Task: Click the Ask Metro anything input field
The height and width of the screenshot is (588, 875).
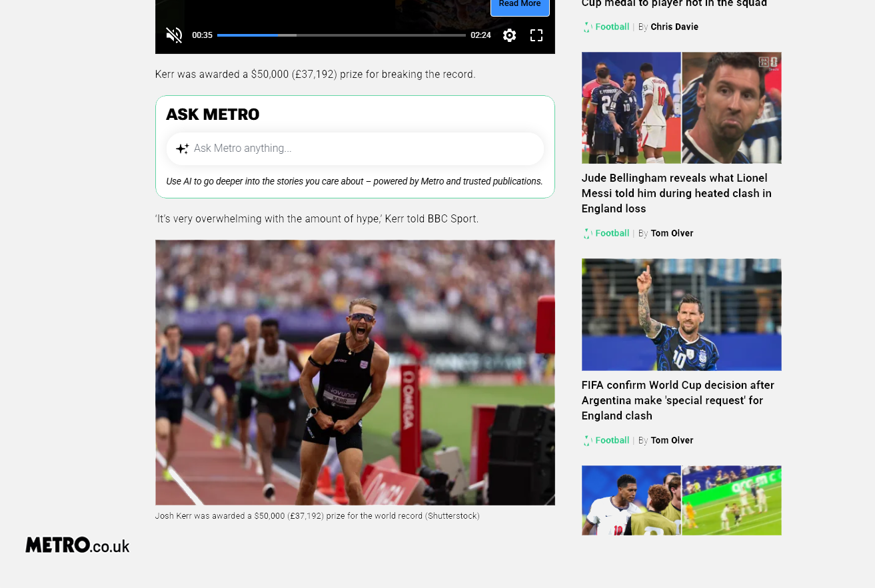Action: click(355, 148)
